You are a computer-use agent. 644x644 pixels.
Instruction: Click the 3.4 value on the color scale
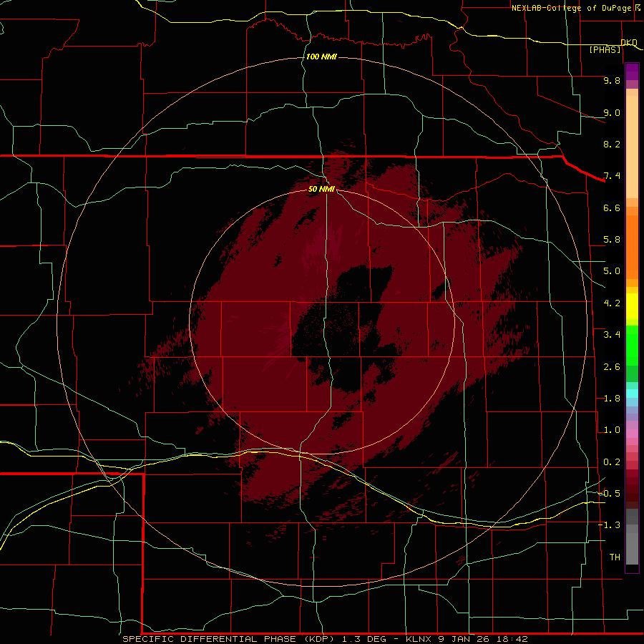(612, 335)
